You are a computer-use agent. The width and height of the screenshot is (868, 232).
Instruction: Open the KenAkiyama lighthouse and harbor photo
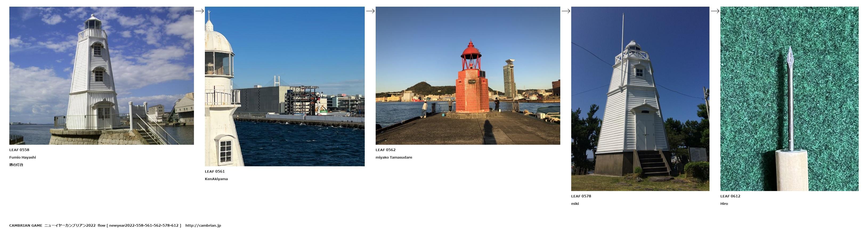pos(284,86)
